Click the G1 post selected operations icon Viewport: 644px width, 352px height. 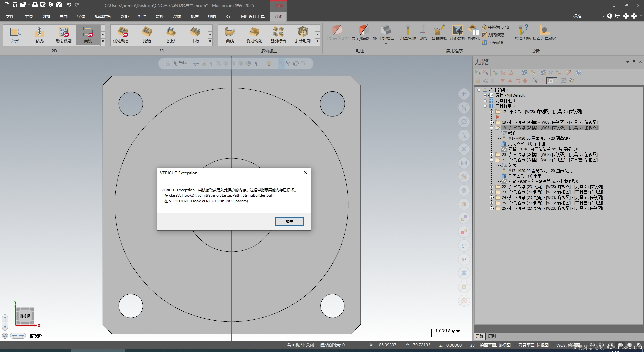pyautogui.click(x=551, y=73)
